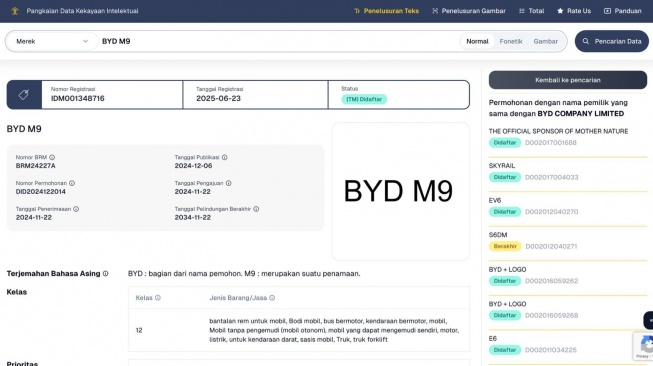Click Kembali ke pencarian button
This screenshot has width=653, height=366.
tap(568, 80)
